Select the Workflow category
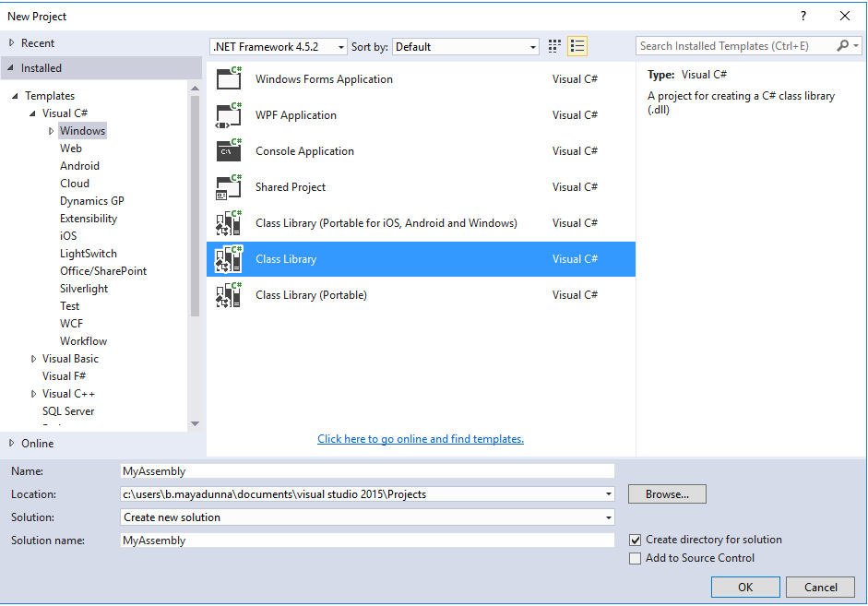This screenshot has width=868, height=606. click(x=84, y=341)
